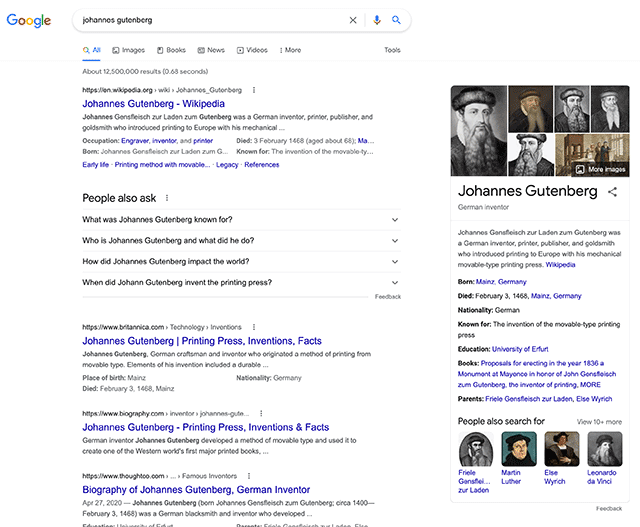The width and height of the screenshot is (640, 527).
Task: Open the Tools option
Action: [392, 50]
